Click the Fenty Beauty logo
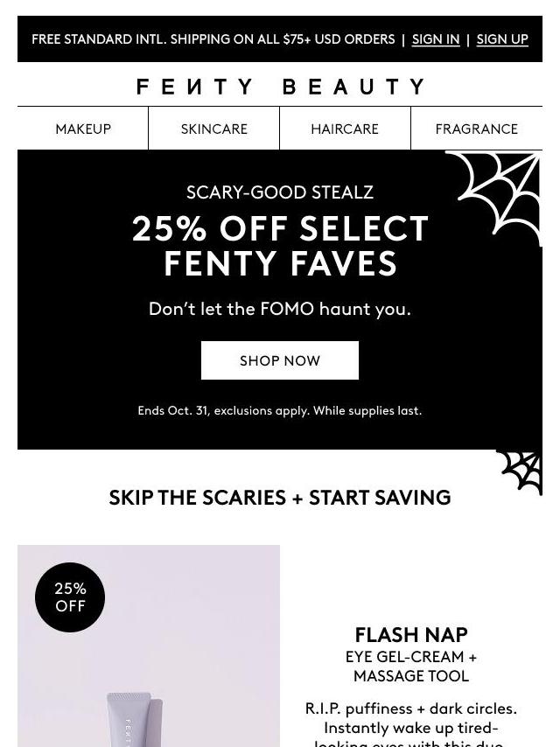Screen dimensions: 560x747 [x=280, y=87]
